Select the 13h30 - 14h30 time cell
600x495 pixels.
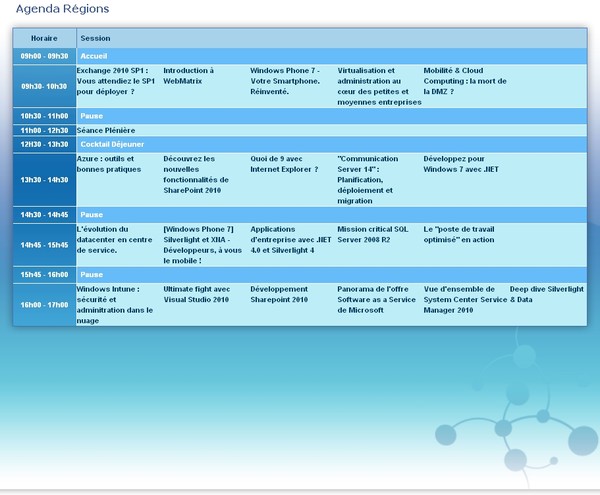[x=44, y=180]
